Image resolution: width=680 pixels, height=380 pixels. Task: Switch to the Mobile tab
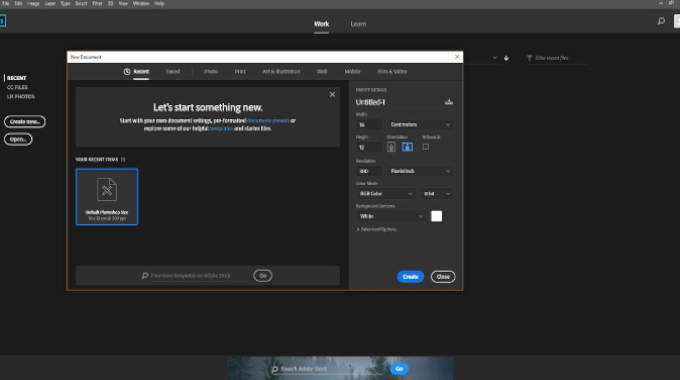point(352,72)
